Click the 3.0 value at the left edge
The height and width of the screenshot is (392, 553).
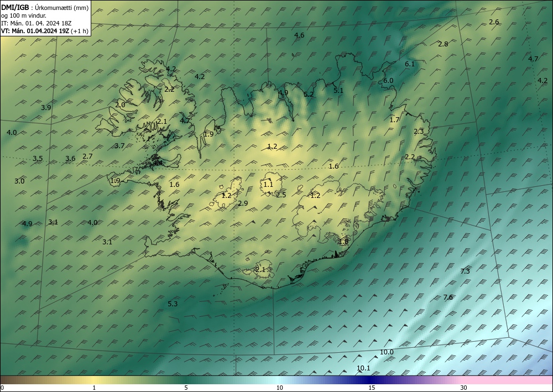(x=19, y=181)
